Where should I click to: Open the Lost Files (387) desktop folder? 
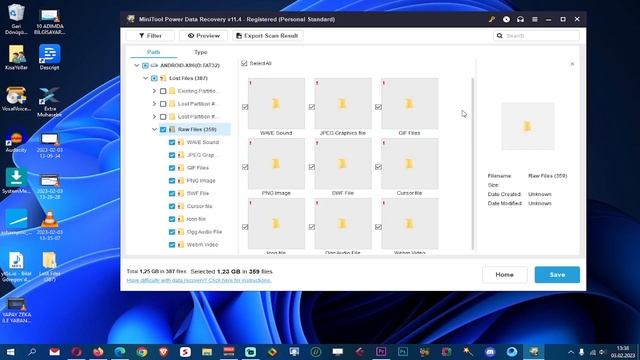click(x=49, y=266)
